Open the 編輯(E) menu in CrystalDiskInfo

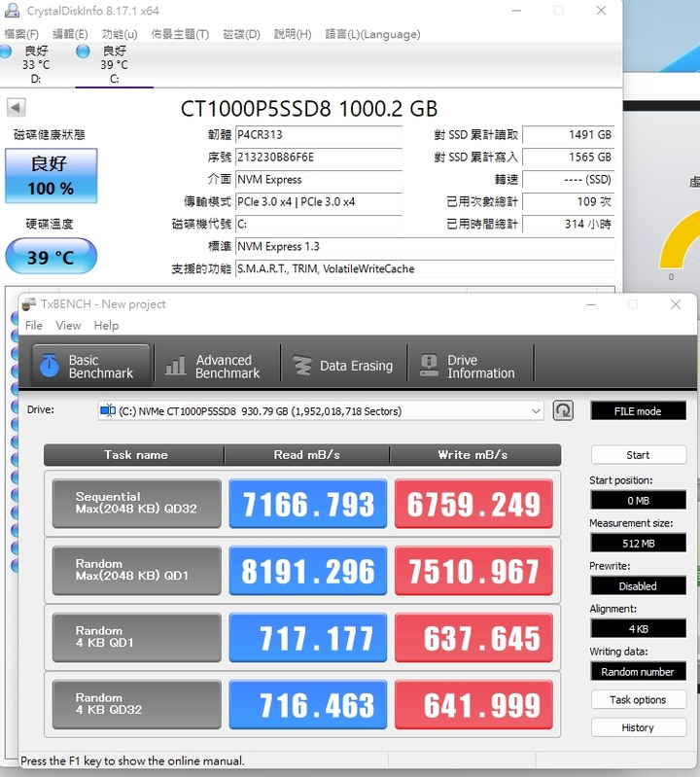pyautogui.click(x=70, y=34)
